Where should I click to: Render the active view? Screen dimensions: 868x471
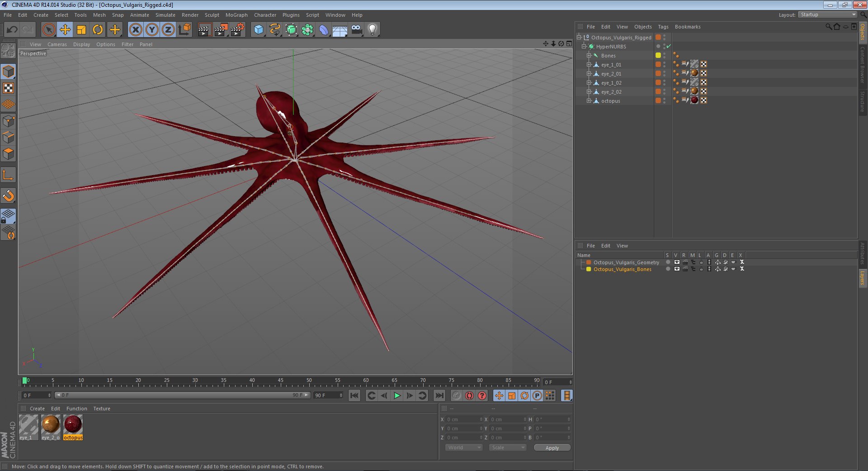(x=204, y=30)
